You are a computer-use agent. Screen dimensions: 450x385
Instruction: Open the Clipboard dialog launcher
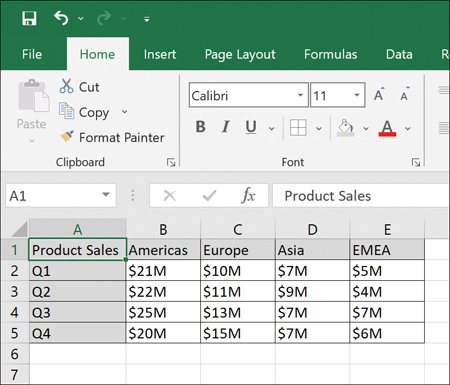171,162
